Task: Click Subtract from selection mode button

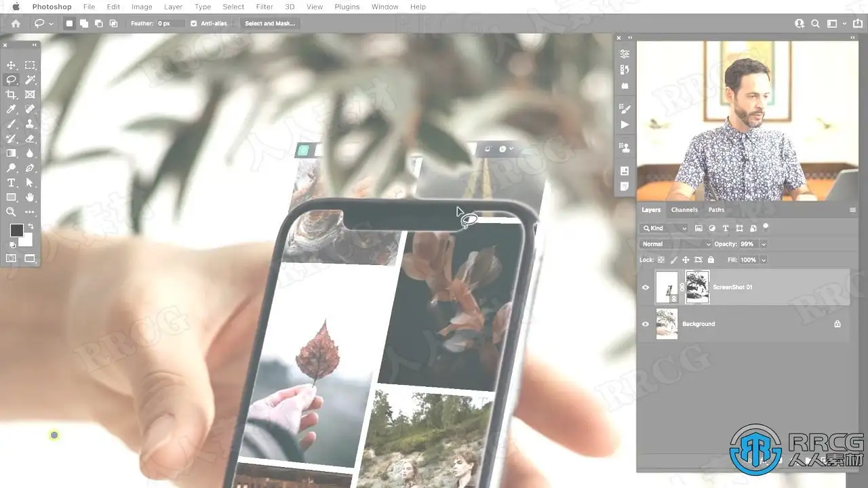Action: tap(99, 23)
